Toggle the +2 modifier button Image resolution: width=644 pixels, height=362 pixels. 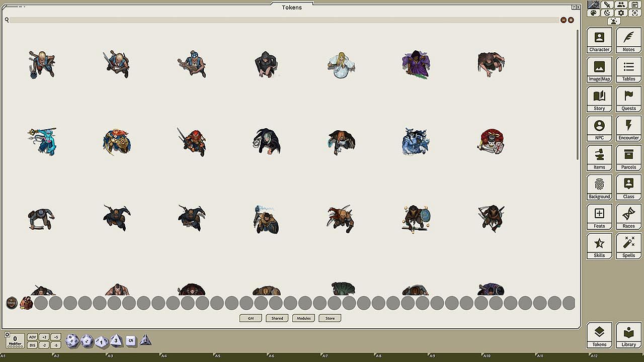coord(44,337)
